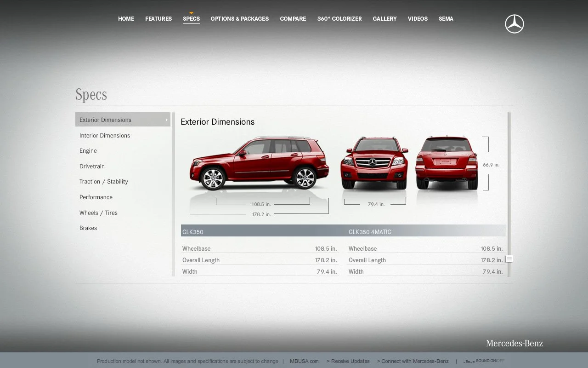
Task: Click the rear-view GLK image
Action: 447,163
